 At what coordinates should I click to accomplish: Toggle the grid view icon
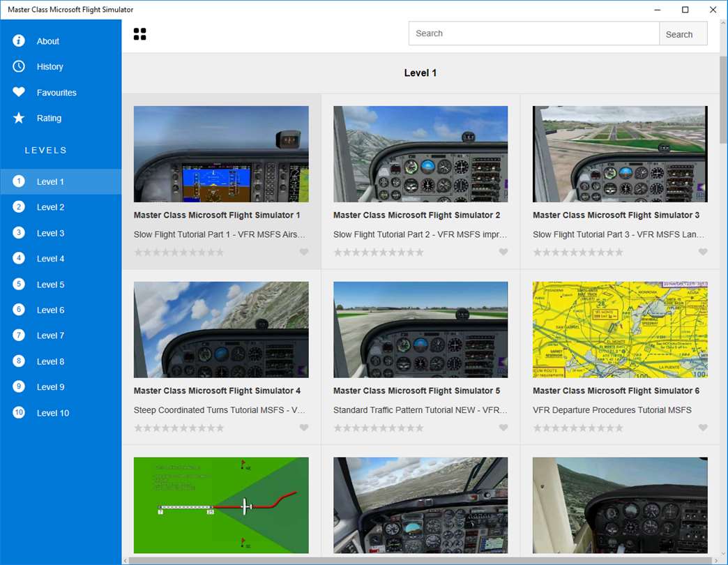click(139, 34)
